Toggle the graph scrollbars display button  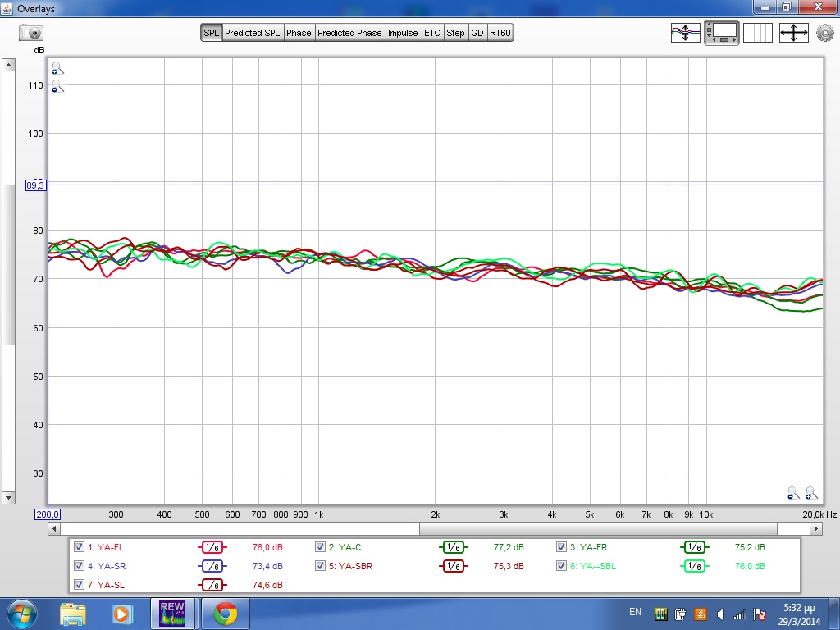point(721,33)
